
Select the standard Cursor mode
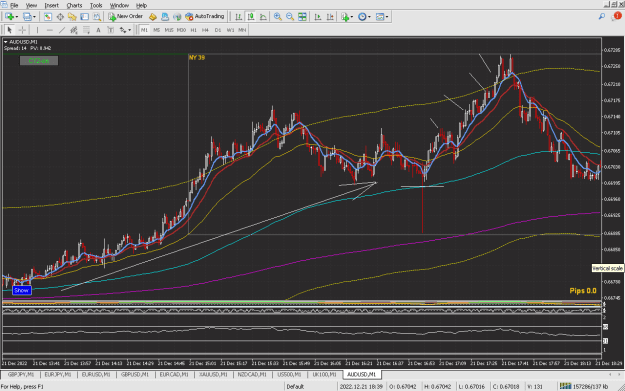10,30
